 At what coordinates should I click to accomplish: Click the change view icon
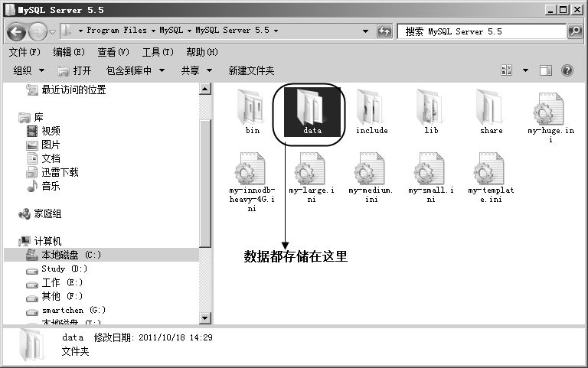507,70
